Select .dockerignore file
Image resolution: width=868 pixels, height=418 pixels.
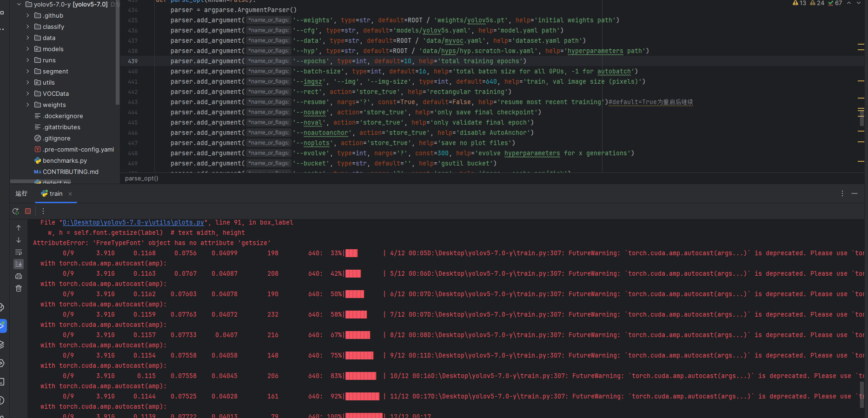click(63, 116)
